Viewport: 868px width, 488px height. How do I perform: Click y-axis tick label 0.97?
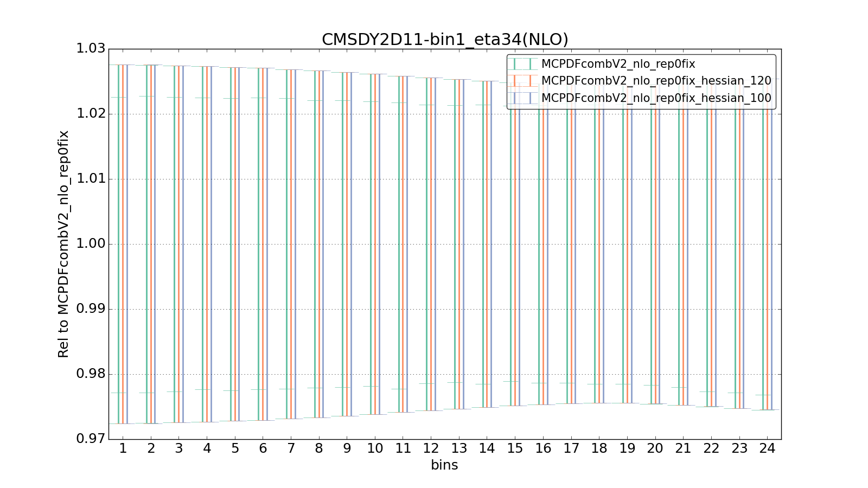point(91,439)
